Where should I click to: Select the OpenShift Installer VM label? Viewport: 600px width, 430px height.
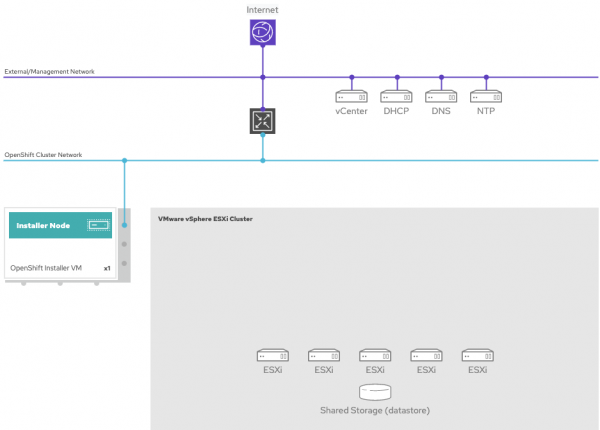[x=45, y=268]
